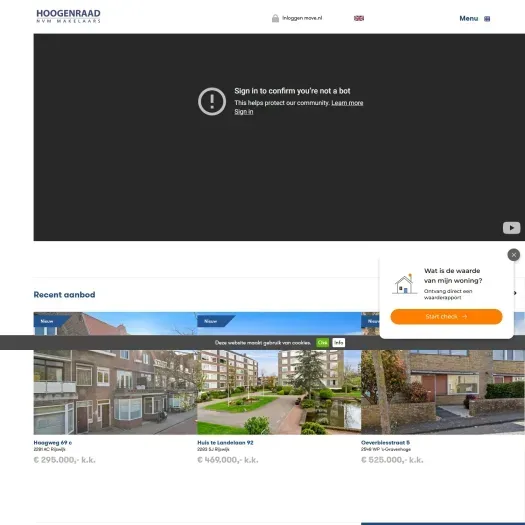Close the woningwaarde popup with the X
Image resolution: width=525 pixels, height=525 pixels.
[514, 255]
